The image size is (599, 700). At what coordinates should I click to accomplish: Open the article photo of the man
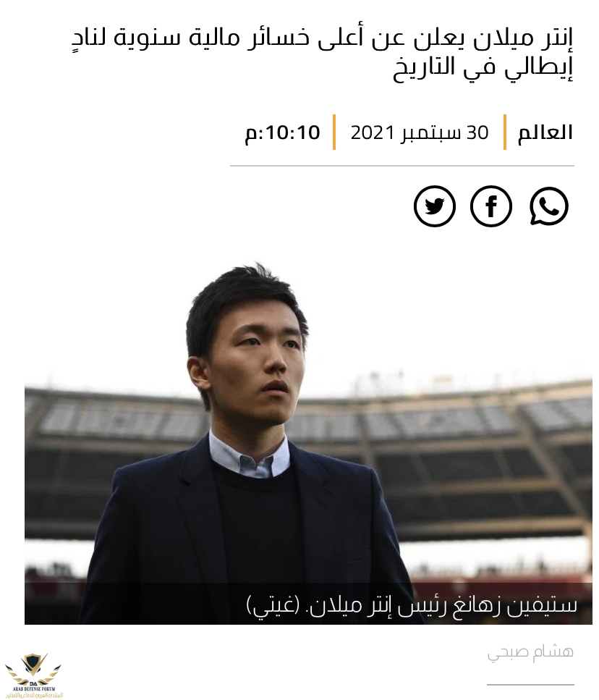point(308,442)
